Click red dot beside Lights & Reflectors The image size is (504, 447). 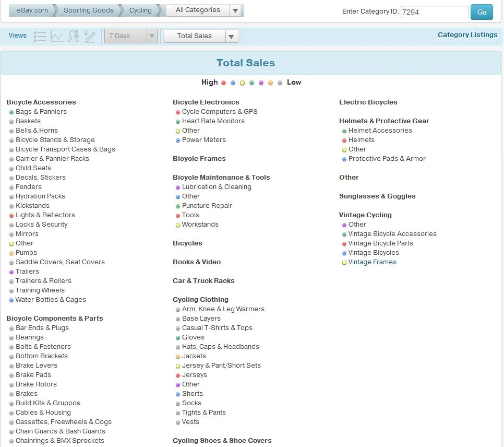(11, 216)
